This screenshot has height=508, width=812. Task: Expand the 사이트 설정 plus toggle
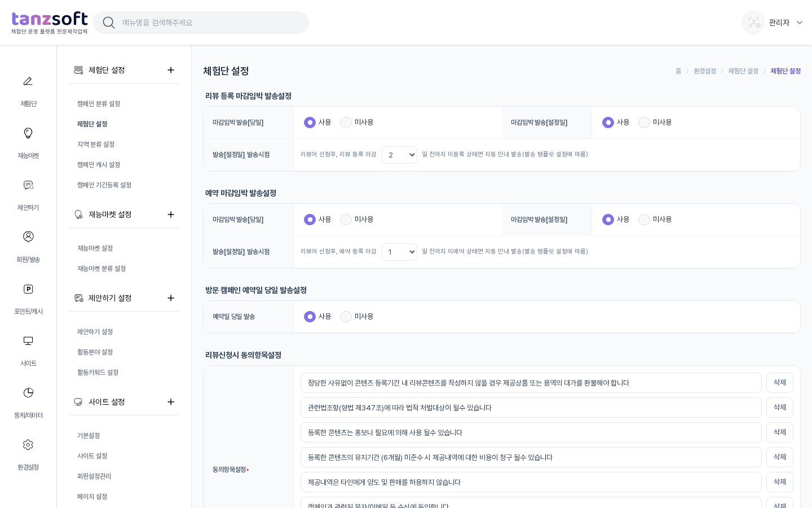171,402
